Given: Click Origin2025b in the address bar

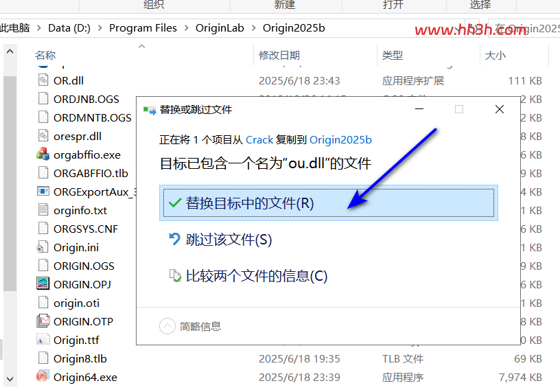Looking at the screenshot, I should pos(294,28).
